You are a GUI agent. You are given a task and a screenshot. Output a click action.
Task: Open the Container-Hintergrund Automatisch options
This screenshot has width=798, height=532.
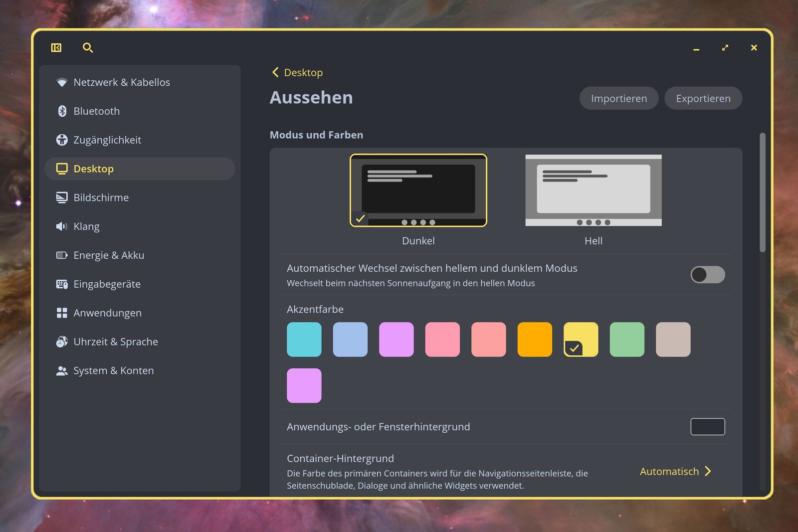(675, 471)
